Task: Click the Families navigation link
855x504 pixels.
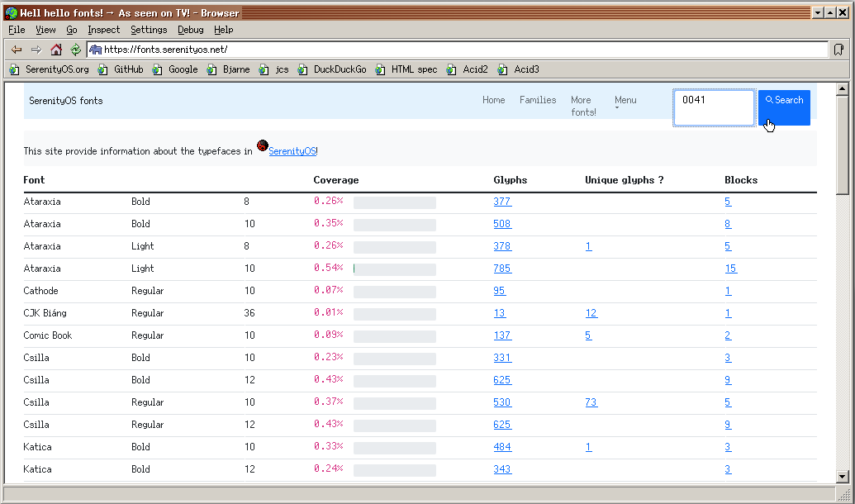Action: (x=538, y=100)
